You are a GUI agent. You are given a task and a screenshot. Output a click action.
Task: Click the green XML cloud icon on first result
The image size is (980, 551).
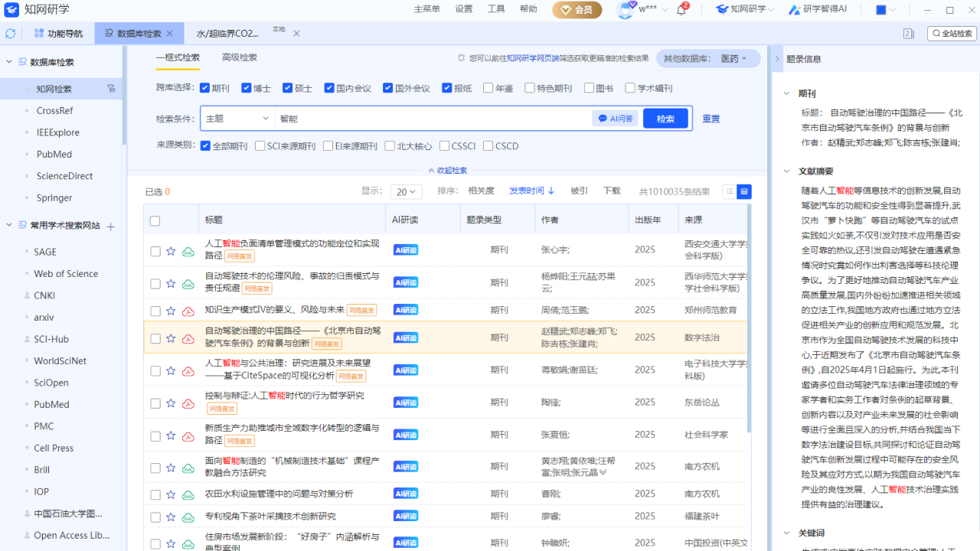tap(188, 249)
